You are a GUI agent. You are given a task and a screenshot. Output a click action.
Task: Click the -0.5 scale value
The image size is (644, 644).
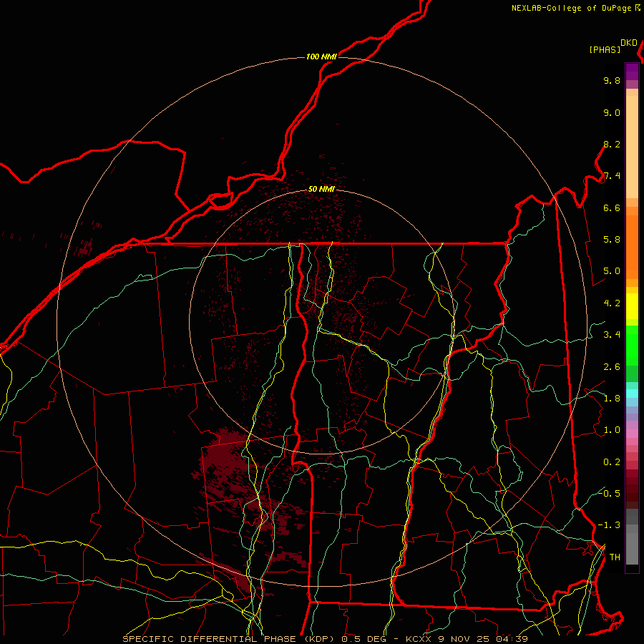(x=609, y=493)
